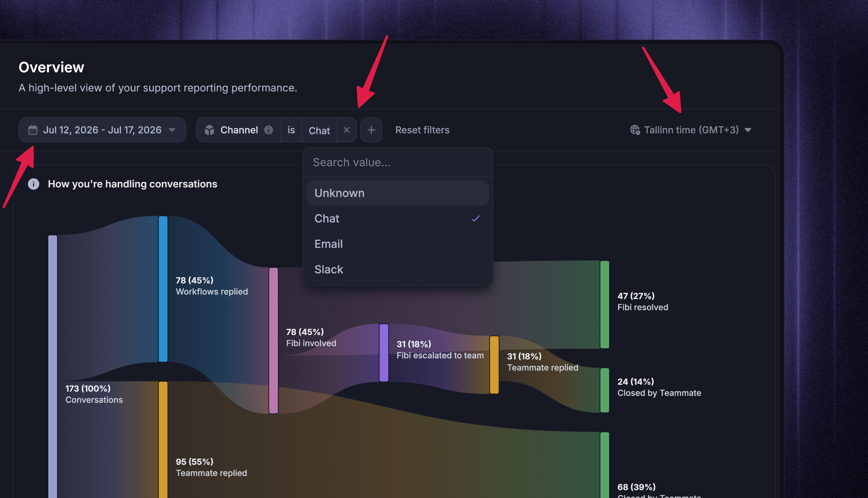Open the Jul 12 – Jul 17, 2026 date range picker
This screenshot has width=868, height=498.
[102, 130]
